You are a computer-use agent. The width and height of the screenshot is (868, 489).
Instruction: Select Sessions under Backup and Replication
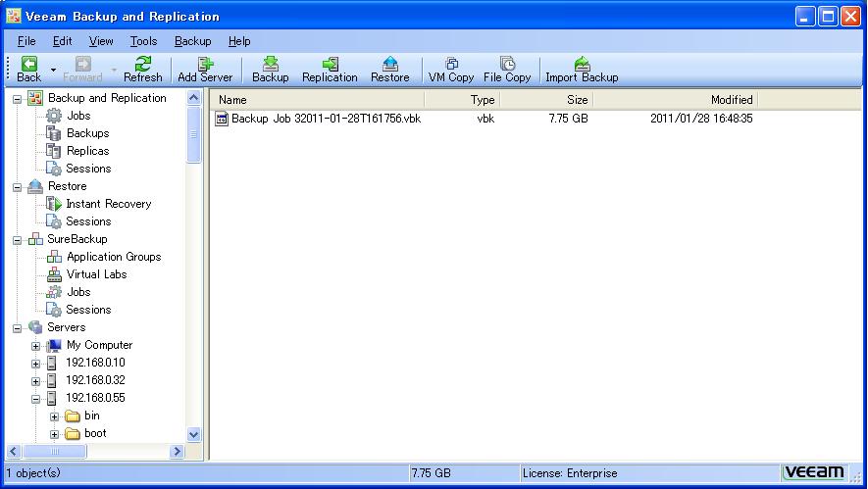click(x=88, y=169)
